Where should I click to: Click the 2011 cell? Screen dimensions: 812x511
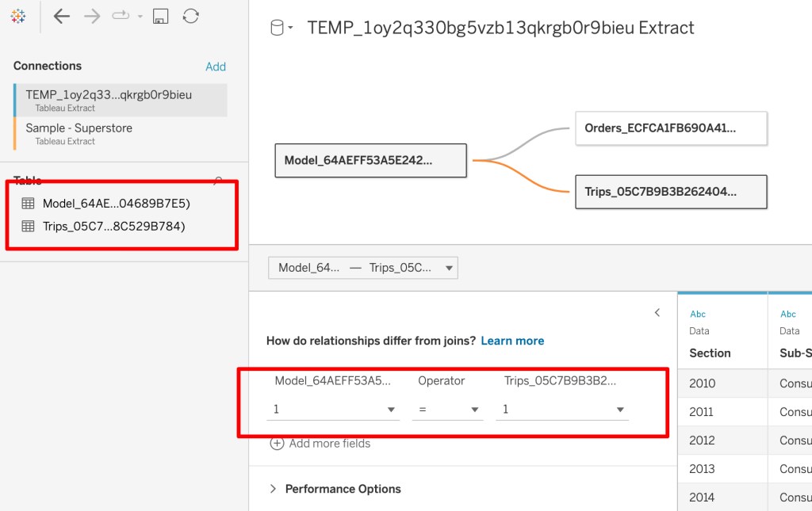[x=722, y=412]
